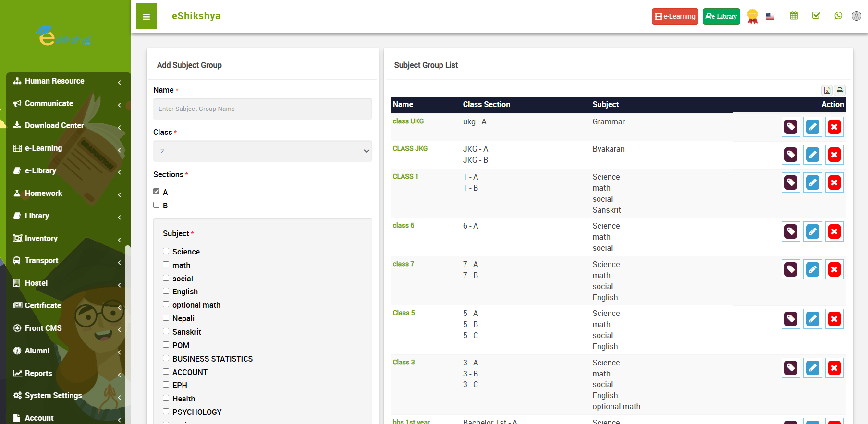This screenshot has width=868, height=424.
Task: Click the tag icon for CLASS 1
Action: click(791, 182)
